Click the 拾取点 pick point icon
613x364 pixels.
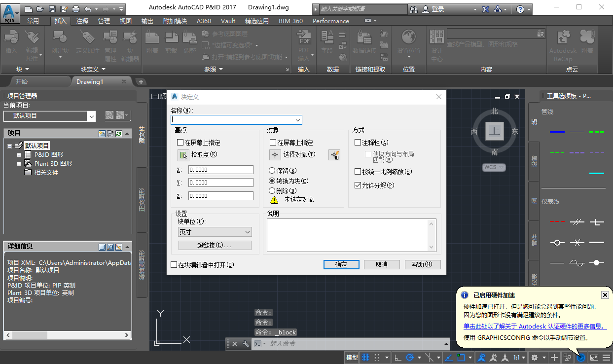click(183, 155)
